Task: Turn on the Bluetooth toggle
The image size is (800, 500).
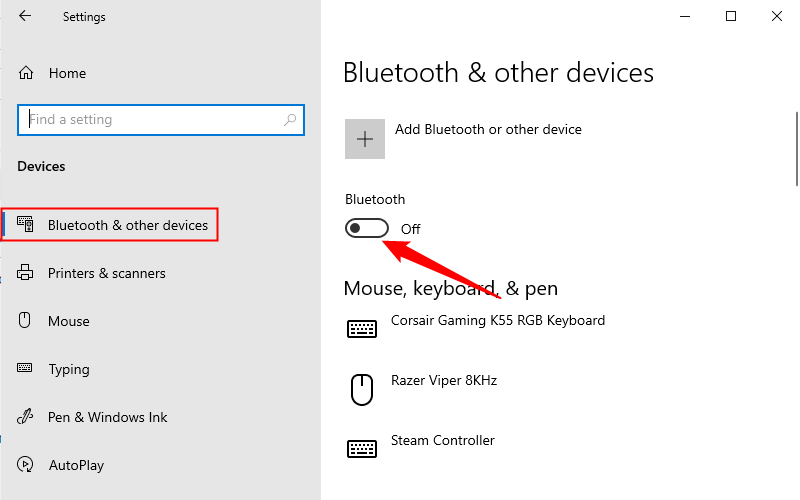Action: [366, 229]
